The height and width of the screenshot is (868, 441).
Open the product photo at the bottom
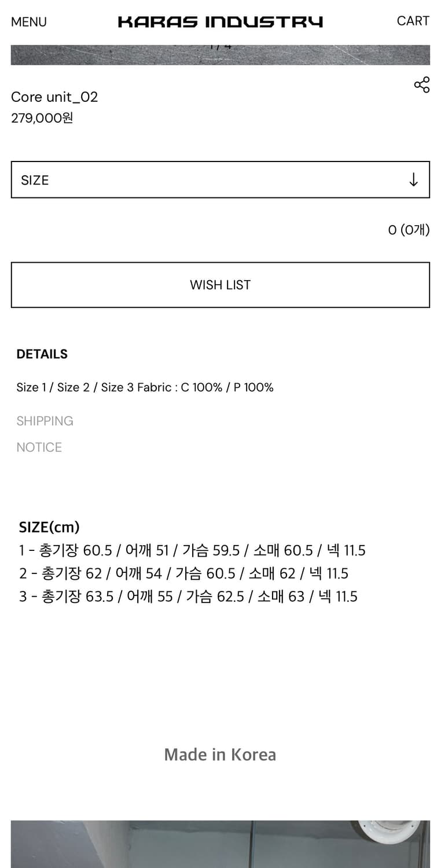pyautogui.click(x=220, y=844)
